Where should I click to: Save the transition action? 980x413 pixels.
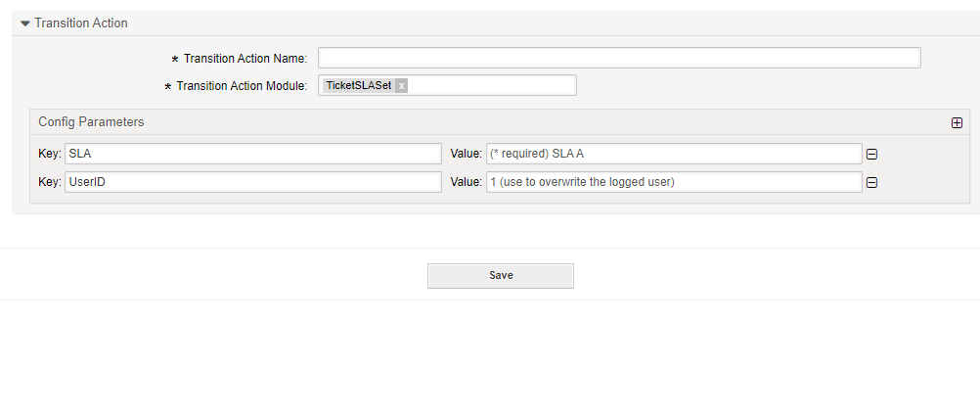pyautogui.click(x=501, y=276)
